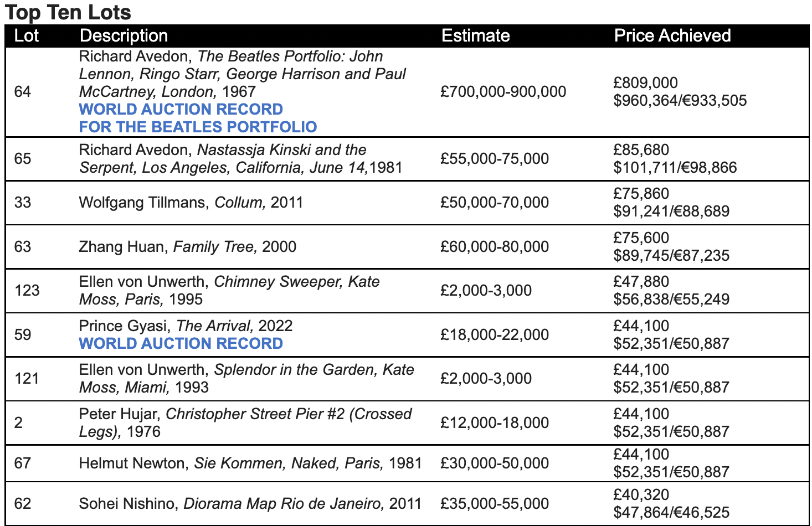Click Peter Hujar Christopher Street Pier description
This screenshot has height=526, width=812.
(x=245, y=422)
